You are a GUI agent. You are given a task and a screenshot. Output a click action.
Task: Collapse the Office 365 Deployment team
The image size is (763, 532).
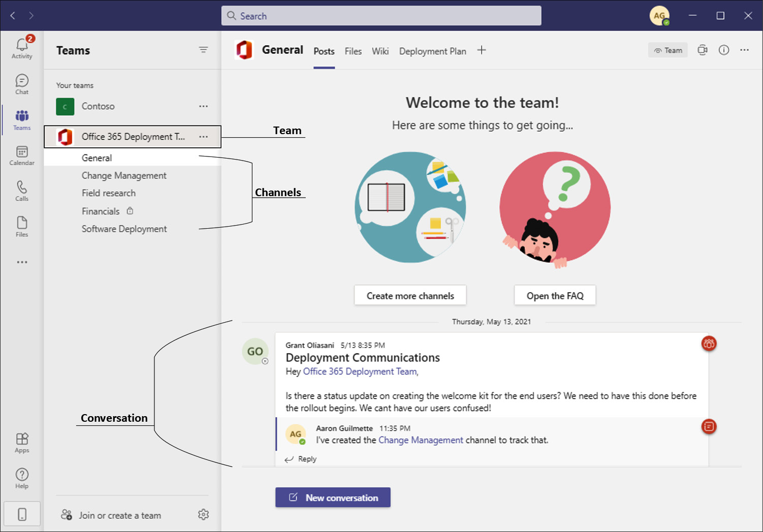tap(133, 137)
